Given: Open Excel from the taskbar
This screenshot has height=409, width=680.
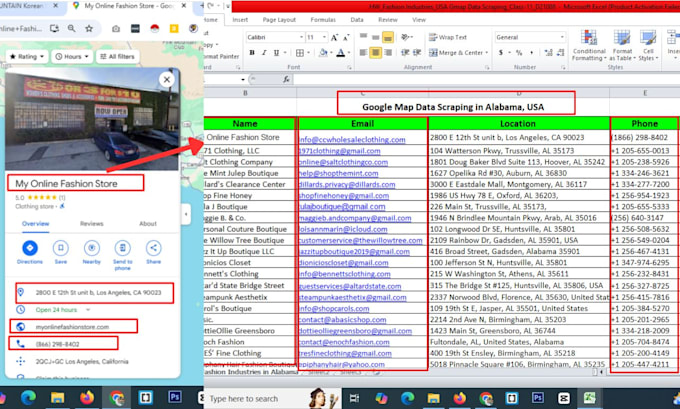Looking at the screenshot, I should pos(589,398).
